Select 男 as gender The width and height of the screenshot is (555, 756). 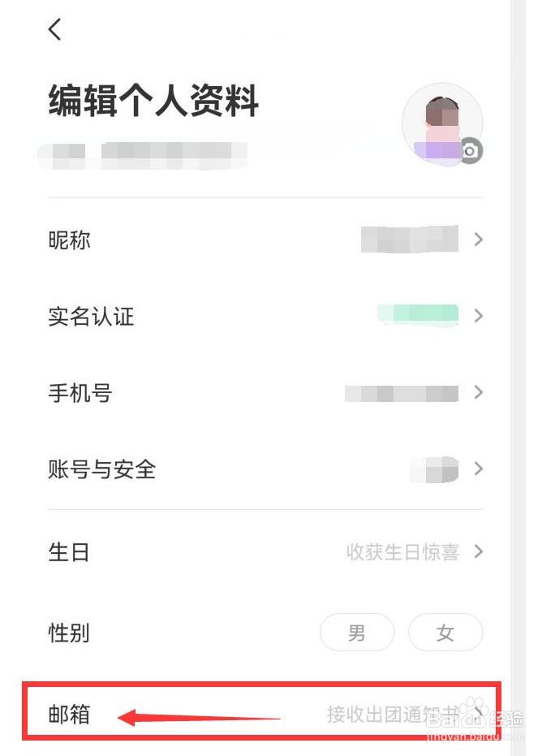[357, 632]
